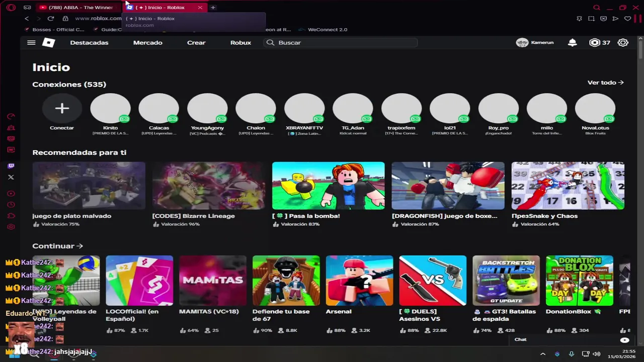This screenshot has height=362, width=644.
Task: Click the Roblox logo icon
Action: (48, 43)
